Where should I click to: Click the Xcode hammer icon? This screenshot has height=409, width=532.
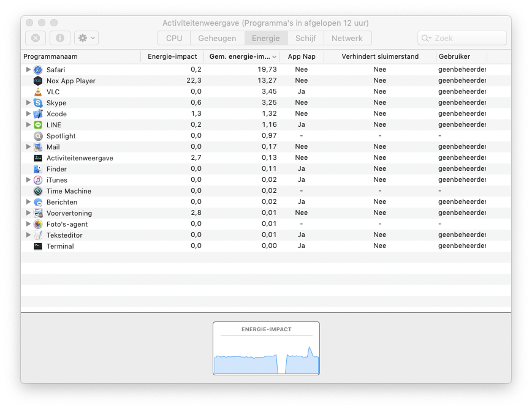click(38, 114)
